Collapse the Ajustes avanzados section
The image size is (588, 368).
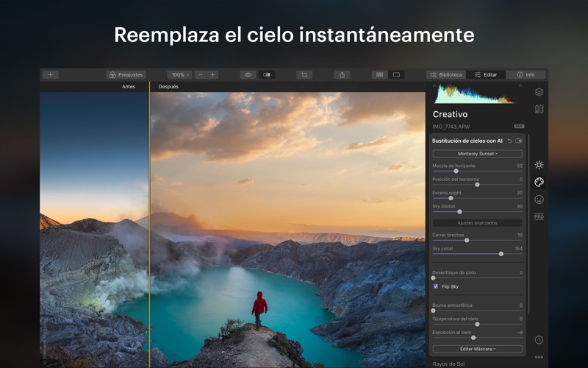coord(477,223)
